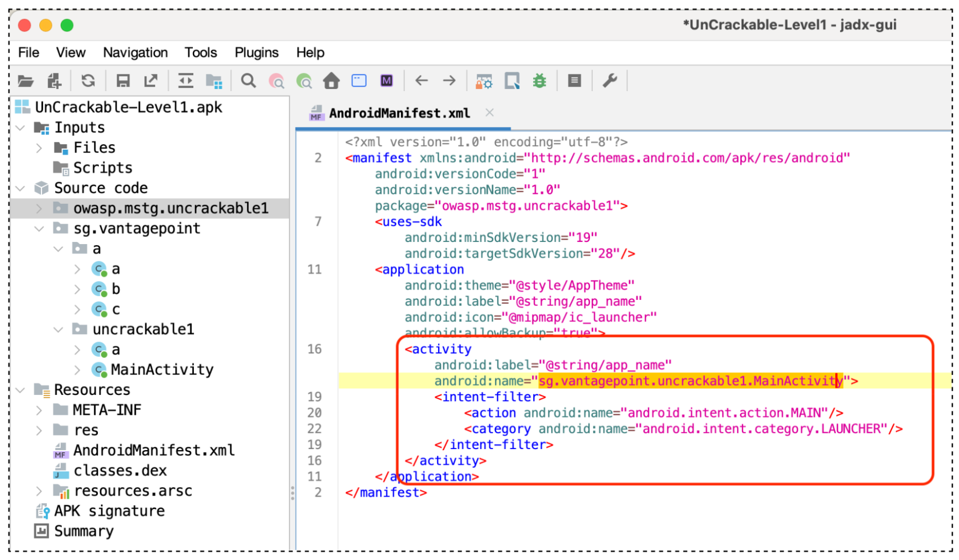Open the Plugins menu
This screenshot has height=560, width=959.
[x=256, y=52]
